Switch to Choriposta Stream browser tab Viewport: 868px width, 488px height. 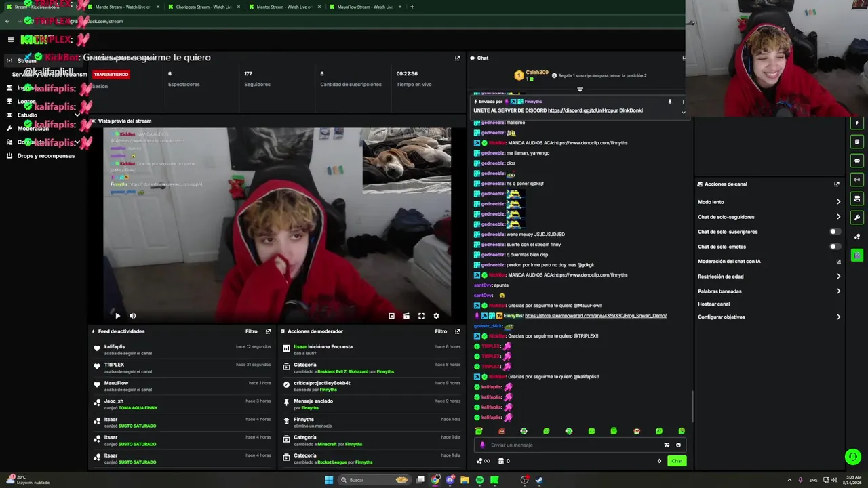(203, 7)
